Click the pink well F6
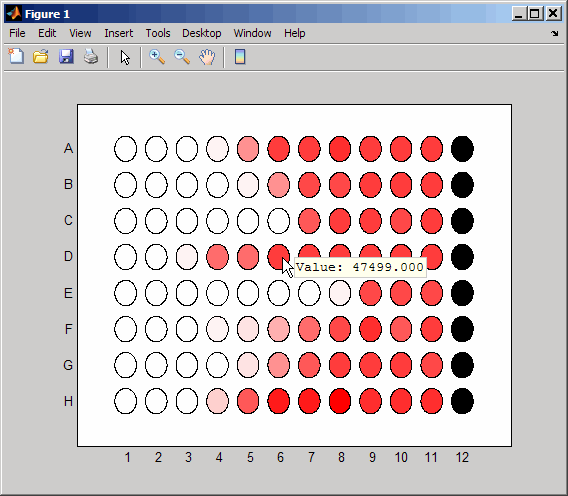This screenshot has height=496, width=568. coord(279,329)
